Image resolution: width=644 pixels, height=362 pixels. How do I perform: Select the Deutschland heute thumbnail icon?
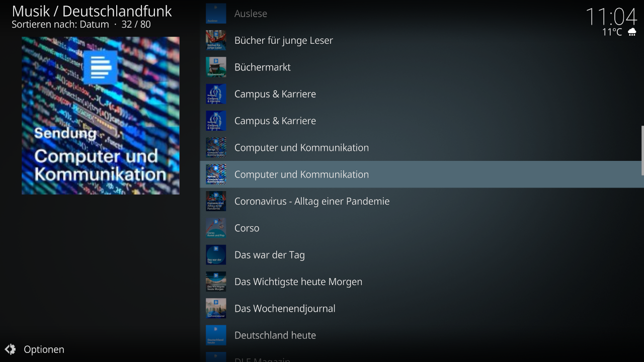[216, 335]
